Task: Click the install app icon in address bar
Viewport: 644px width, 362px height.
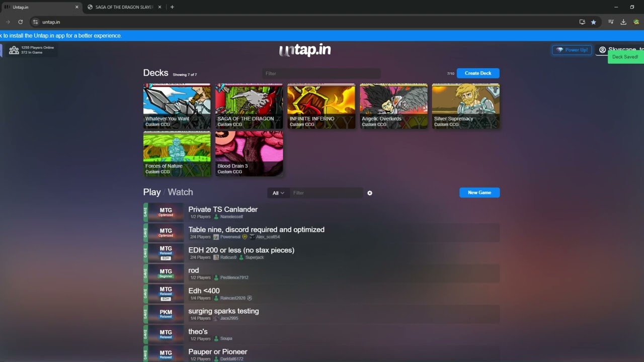Action: pos(582,22)
